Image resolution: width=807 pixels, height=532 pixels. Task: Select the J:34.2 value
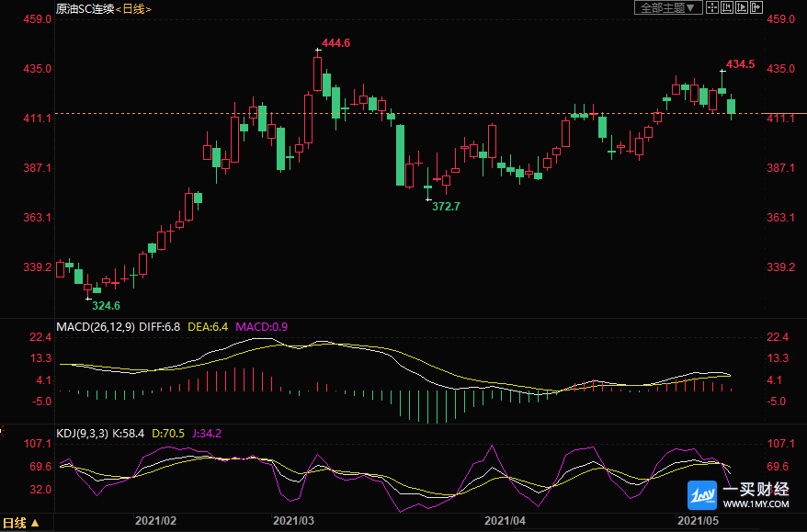(207, 433)
